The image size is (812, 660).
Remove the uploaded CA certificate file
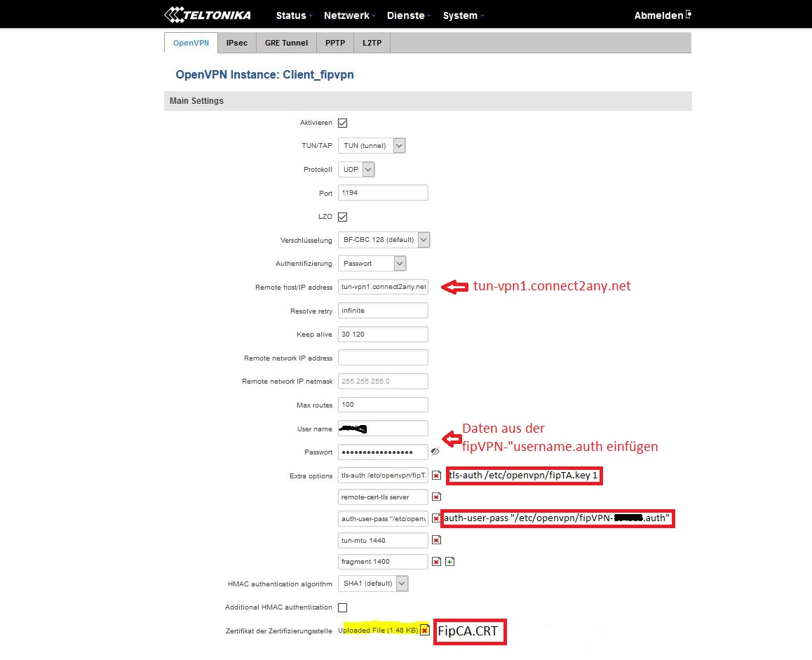(x=424, y=630)
